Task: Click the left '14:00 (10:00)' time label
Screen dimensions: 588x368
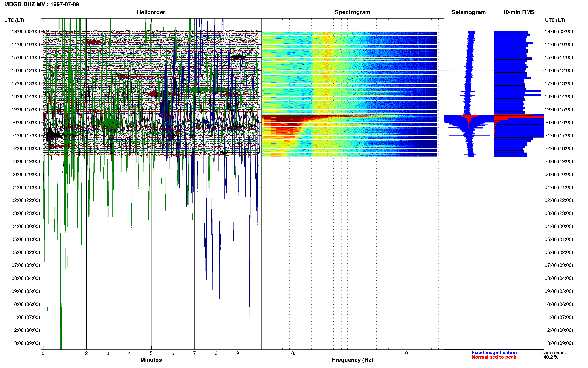Action: point(26,45)
